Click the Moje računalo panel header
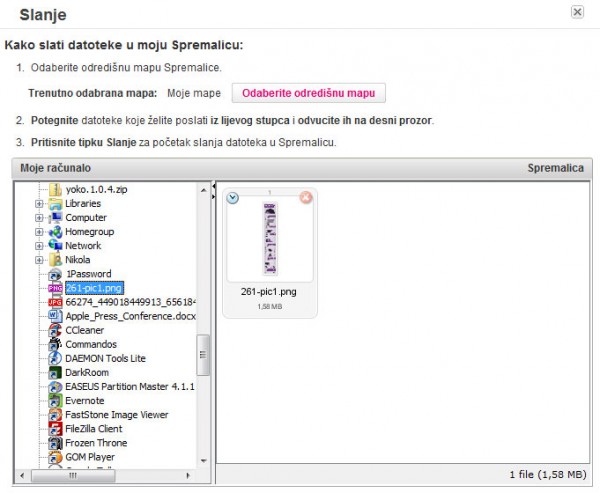Image resolution: width=600 pixels, height=493 pixels. click(55, 168)
